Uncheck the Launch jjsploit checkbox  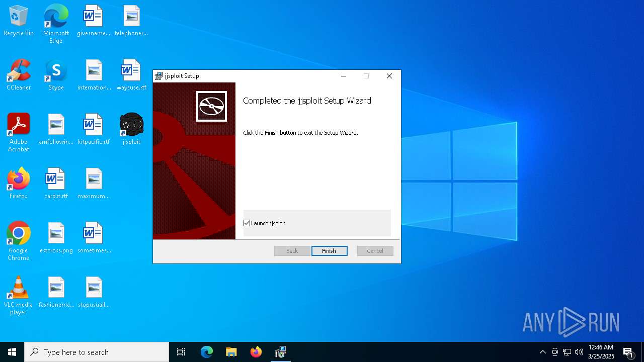pyautogui.click(x=247, y=223)
